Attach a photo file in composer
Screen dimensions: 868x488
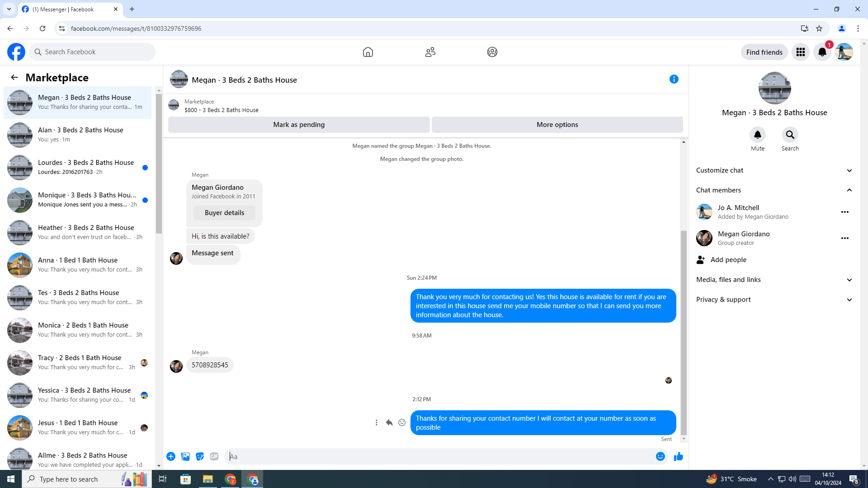(x=185, y=456)
